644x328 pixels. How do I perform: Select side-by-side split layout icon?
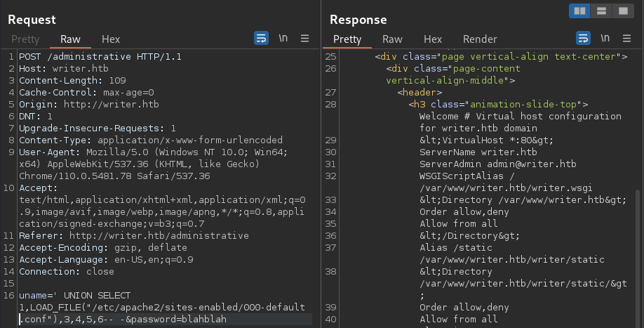(x=579, y=11)
